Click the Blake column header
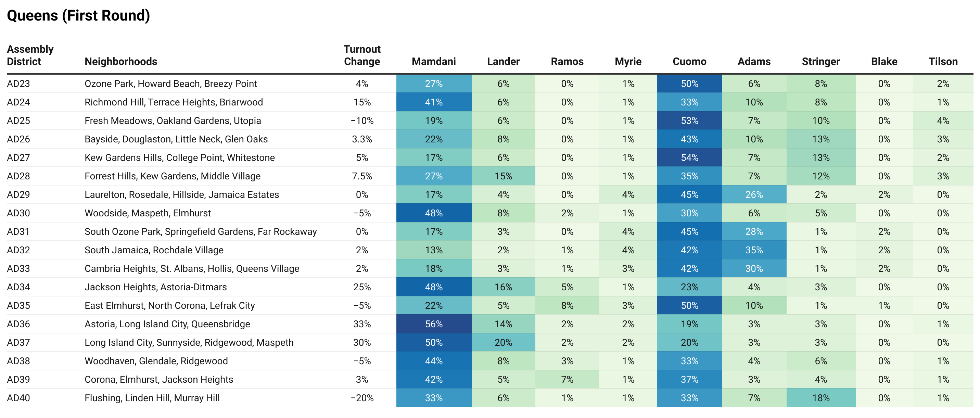 884,61
